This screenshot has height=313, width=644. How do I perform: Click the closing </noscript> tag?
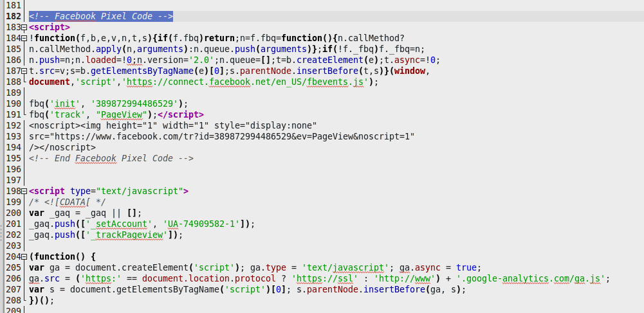tap(68, 147)
